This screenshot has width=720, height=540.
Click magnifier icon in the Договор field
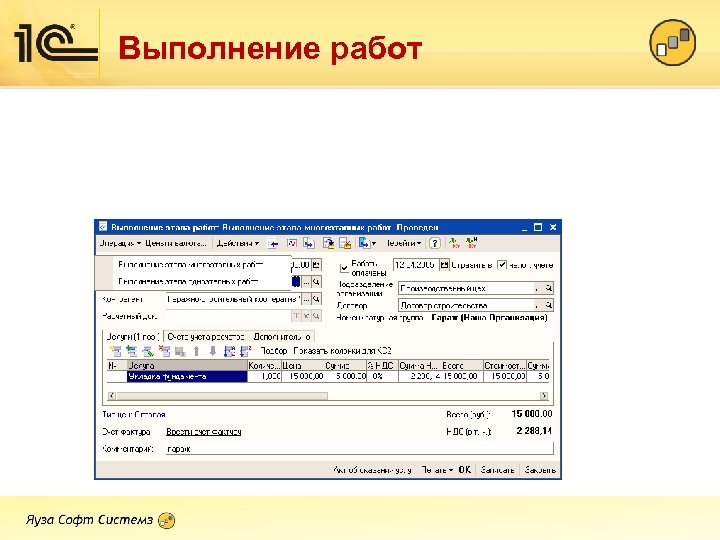[x=548, y=305]
